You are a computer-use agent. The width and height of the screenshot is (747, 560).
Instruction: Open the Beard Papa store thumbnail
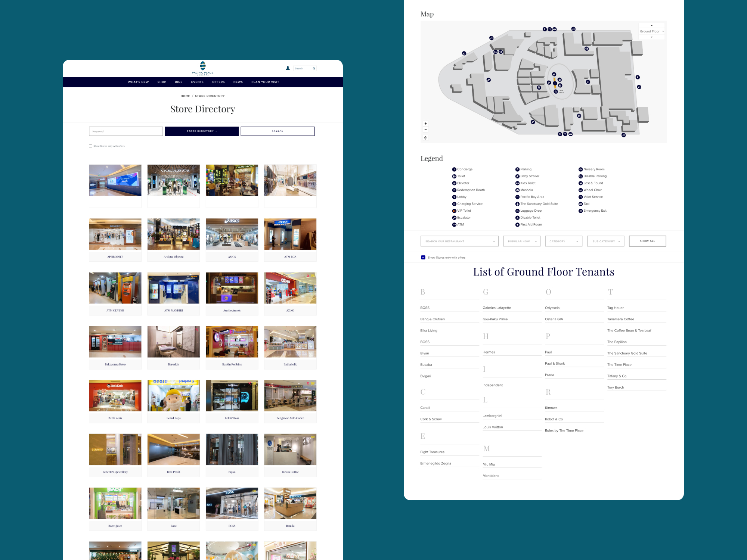[174, 395]
